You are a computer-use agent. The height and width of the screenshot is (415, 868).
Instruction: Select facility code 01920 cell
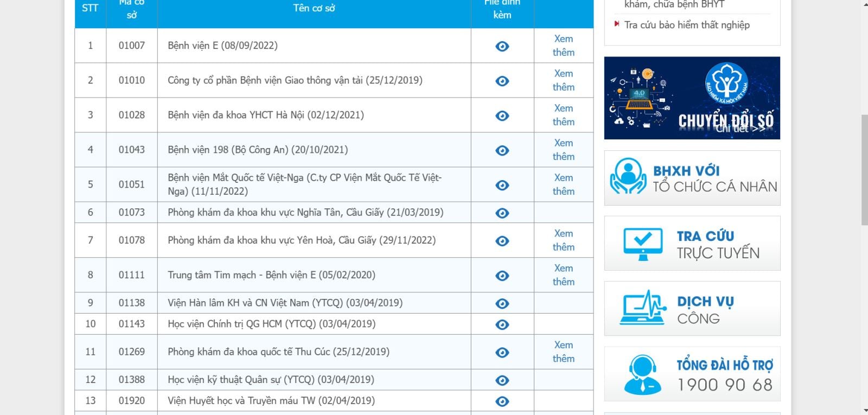coord(132,401)
